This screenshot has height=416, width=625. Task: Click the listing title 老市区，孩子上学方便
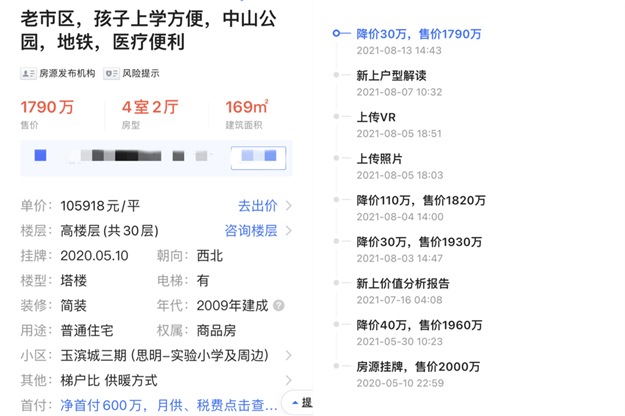(x=148, y=30)
